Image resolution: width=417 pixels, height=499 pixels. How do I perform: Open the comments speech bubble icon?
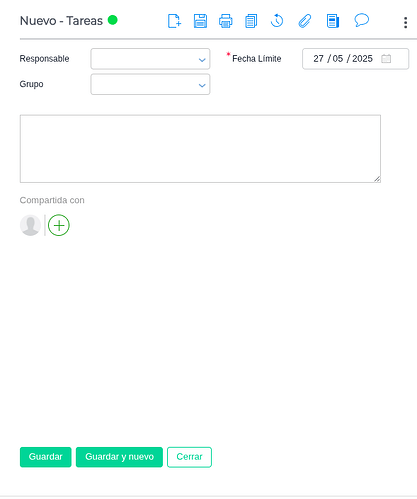tap(361, 20)
